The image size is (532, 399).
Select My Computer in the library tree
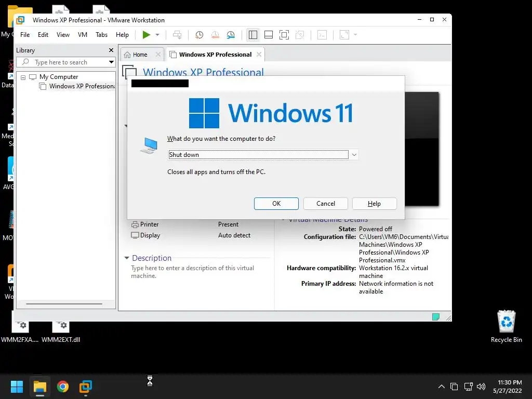(58, 77)
